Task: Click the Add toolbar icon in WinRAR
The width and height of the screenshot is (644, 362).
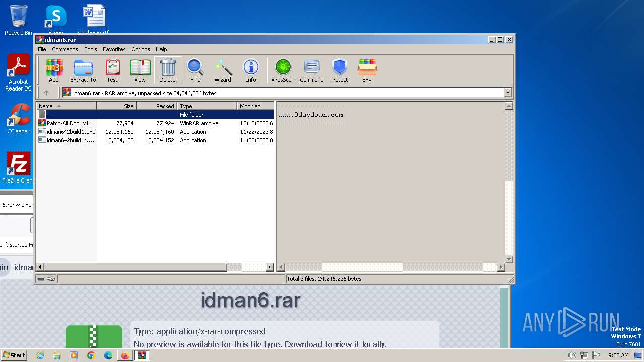Action: click(x=54, y=70)
